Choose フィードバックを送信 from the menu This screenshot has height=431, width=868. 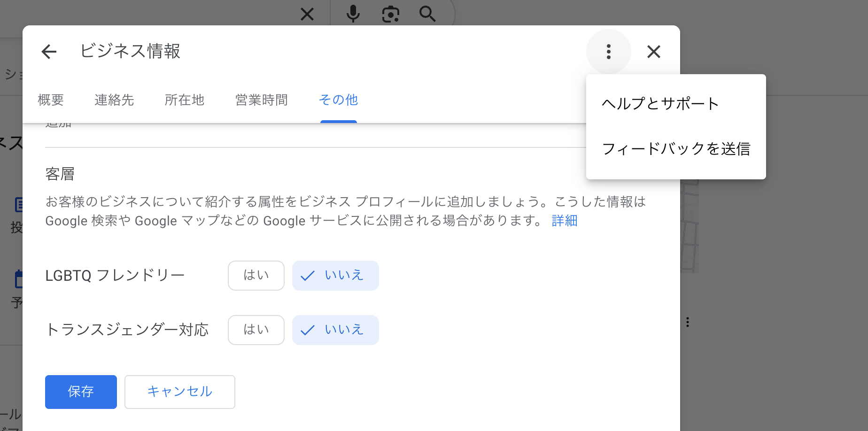[676, 149]
